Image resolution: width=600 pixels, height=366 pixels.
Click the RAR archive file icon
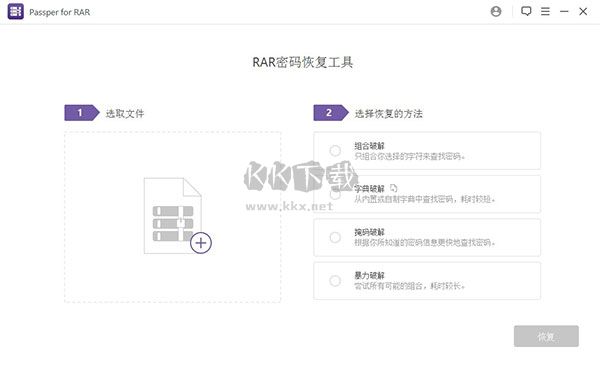pos(173,216)
